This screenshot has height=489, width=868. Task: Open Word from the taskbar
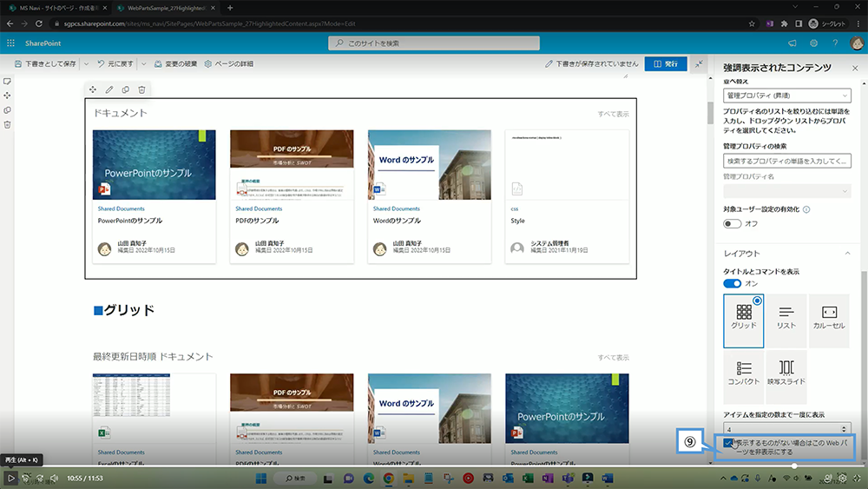click(x=608, y=478)
